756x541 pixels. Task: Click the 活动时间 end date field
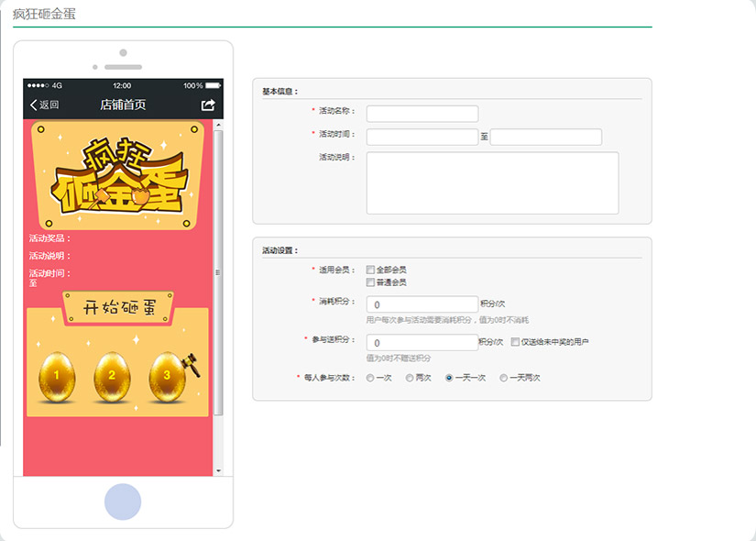pos(546,137)
